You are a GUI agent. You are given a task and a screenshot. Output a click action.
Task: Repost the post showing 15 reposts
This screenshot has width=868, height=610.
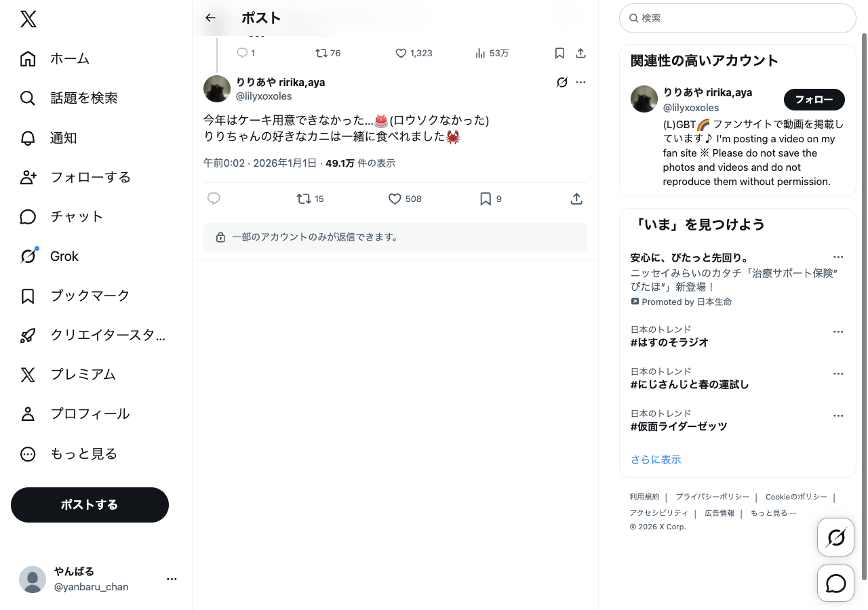(x=304, y=199)
